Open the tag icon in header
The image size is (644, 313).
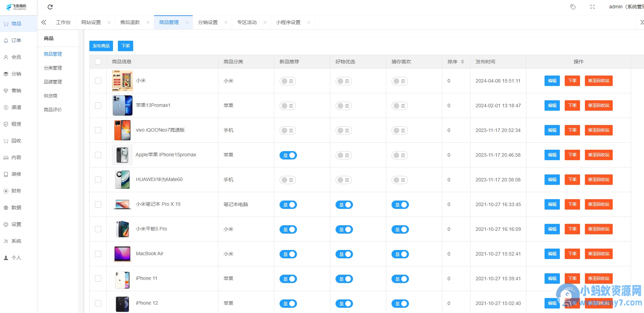(x=573, y=7)
